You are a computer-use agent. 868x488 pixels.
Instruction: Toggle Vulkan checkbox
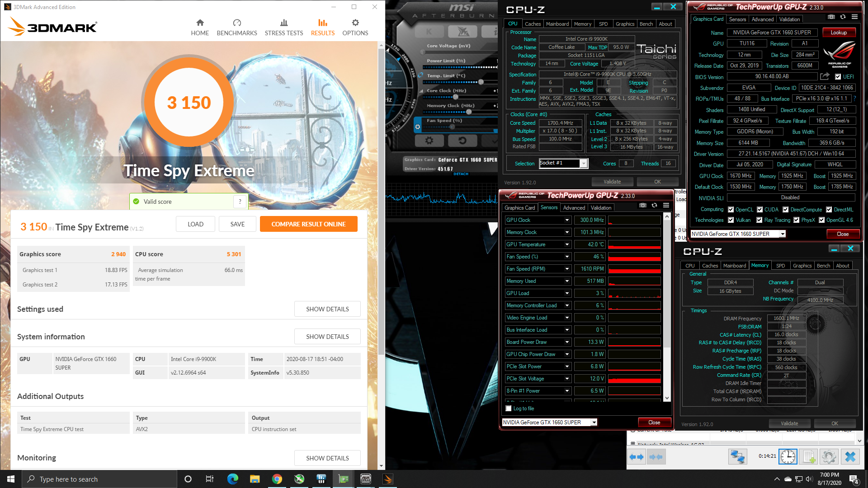coord(731,220)
